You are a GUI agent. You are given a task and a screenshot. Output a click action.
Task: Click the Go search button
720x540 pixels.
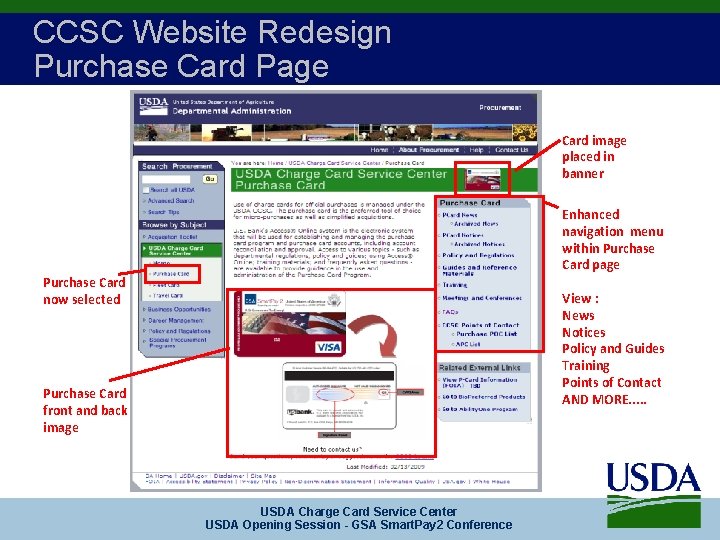click(210, 179)
